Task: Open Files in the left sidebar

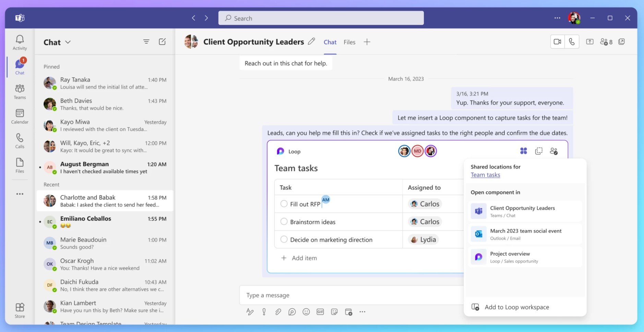Action: tap(20, 165)
